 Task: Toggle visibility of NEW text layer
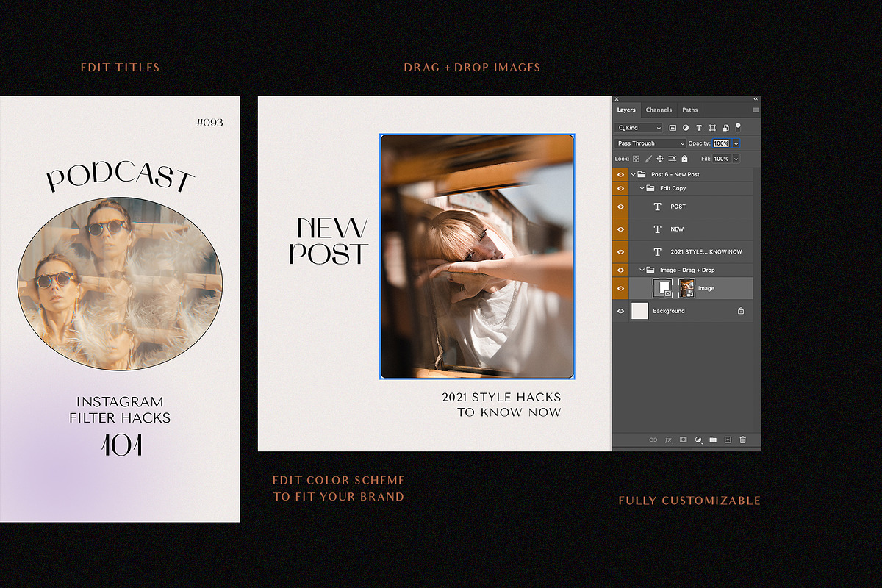click(620, 229)
